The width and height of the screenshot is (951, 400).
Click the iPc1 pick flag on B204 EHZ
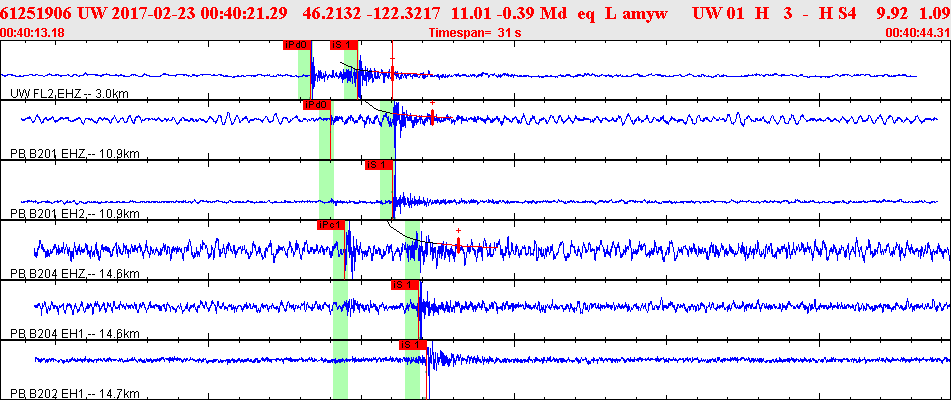click(x=331, y=225)
